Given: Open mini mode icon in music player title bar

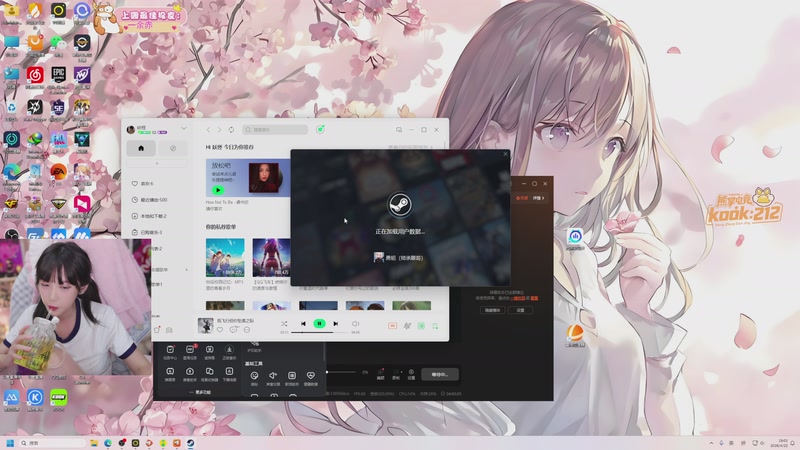Looking at the screenshot, I should 398,130.
